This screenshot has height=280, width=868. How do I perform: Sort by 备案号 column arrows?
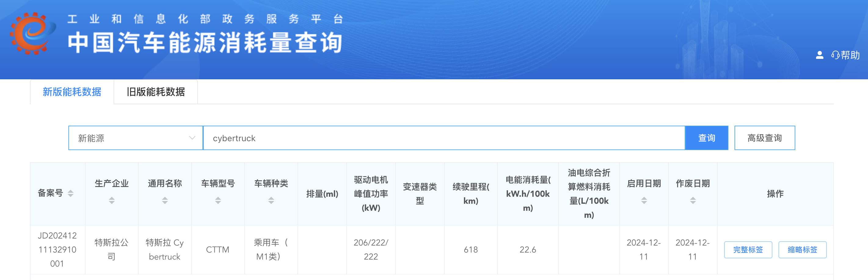click(71, 193)
